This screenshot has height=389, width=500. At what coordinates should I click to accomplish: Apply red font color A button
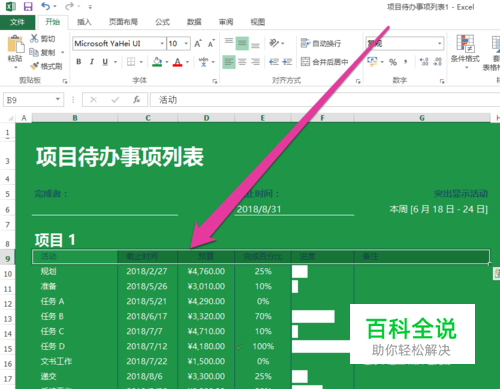[x=178, y=62]
